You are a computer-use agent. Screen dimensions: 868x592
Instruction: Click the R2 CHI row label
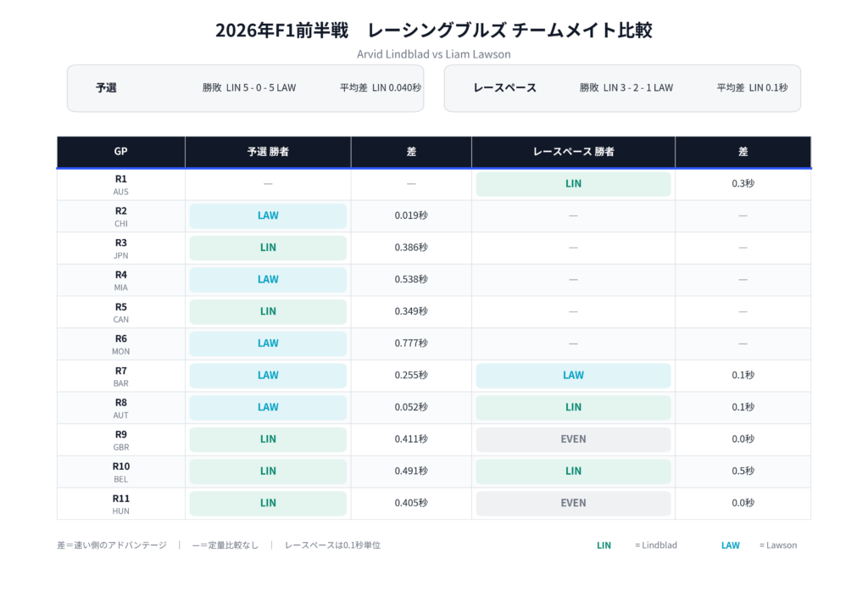[x=120, y=216]
